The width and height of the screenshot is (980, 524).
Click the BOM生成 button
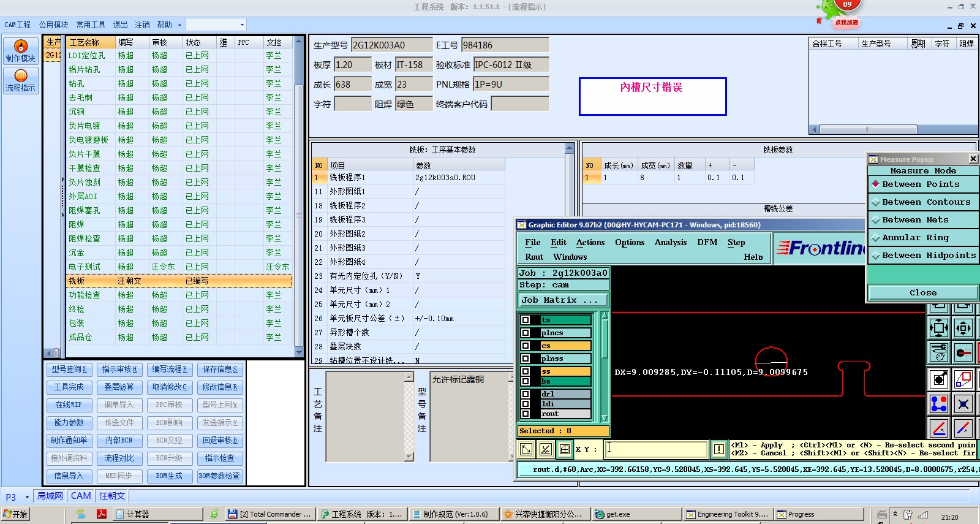[169, 476]
